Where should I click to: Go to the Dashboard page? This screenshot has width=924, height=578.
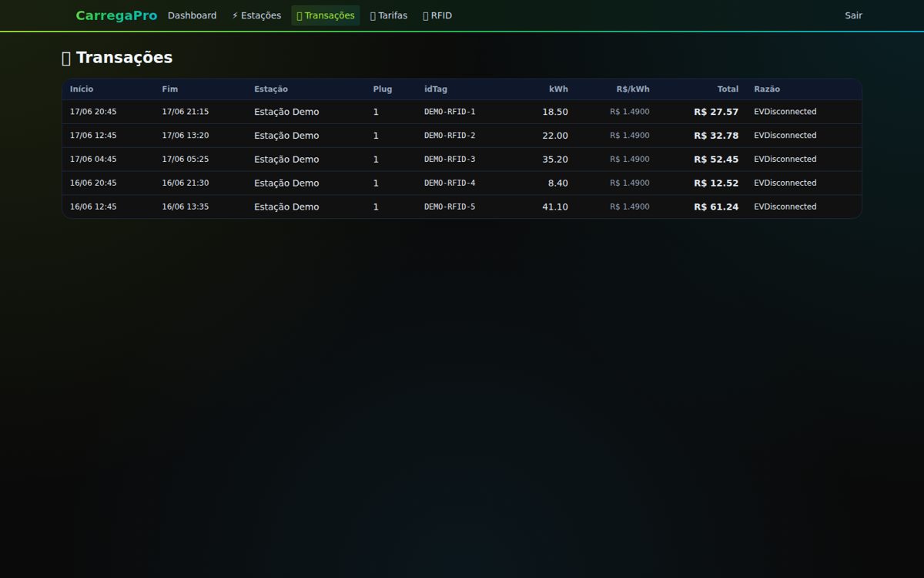click(192, 15)
